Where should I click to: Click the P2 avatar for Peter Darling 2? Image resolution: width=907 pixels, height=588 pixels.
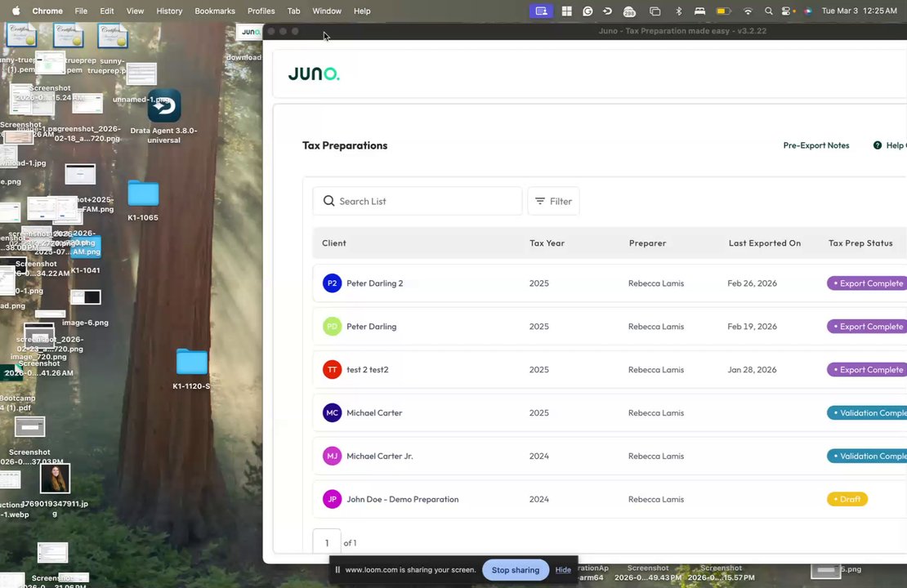[332, 283]
